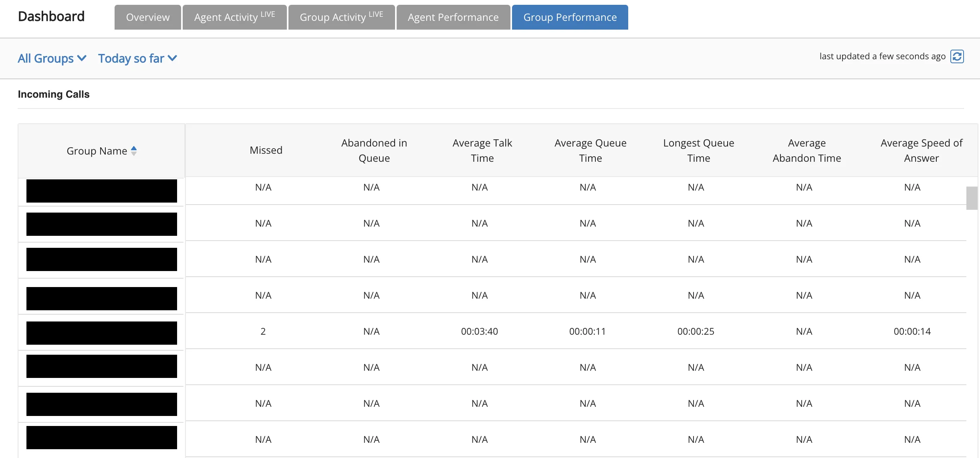Viewport: 980px width, 458px height.
Task: Open the Today so far dropdown
Action: (137, 58)
